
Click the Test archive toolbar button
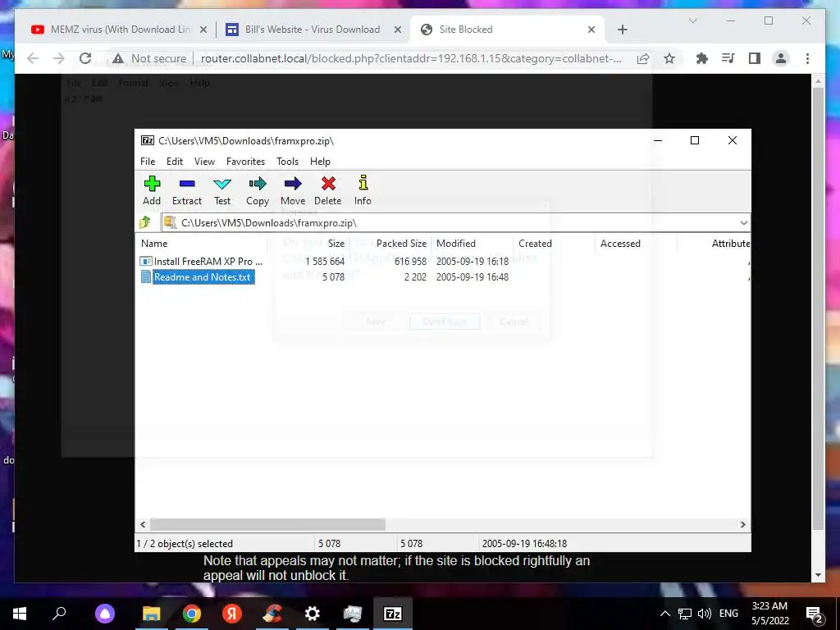tap(222, 190)
